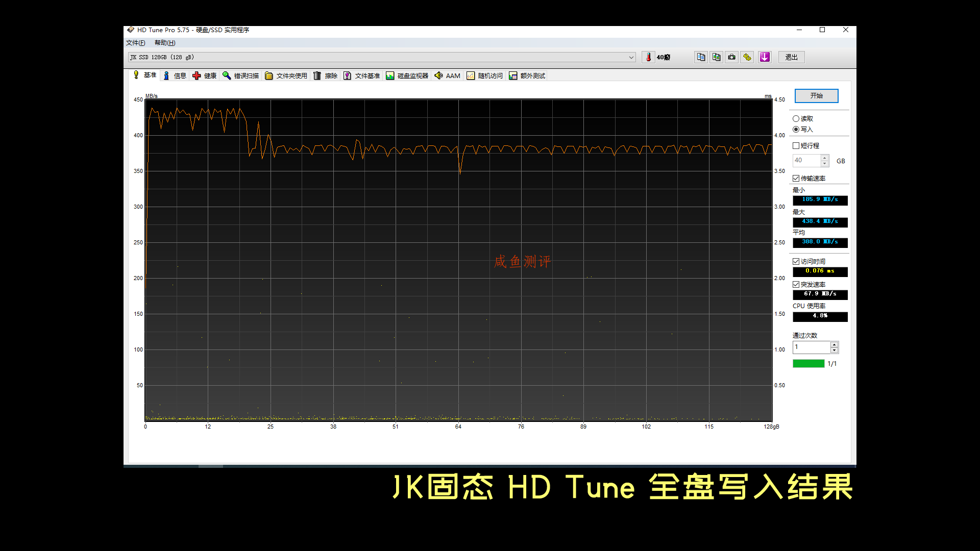Viewport: 980px width, 551px height.
Task: Open the 错误扫描 error scan tab
Action: [x=241, y=76]
